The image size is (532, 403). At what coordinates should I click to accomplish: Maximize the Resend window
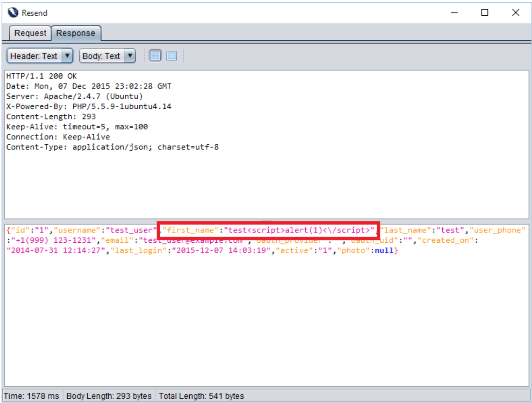pyautogui.click(x=485, y=13)
